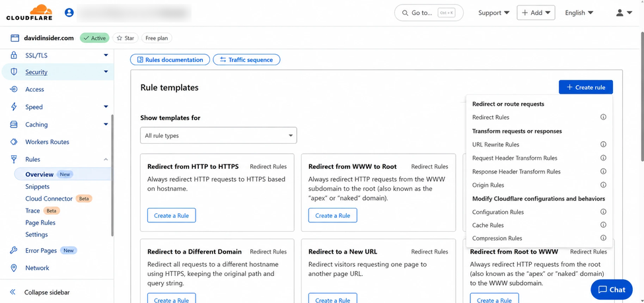Click the Error Pages wrench icon
The image size is (644, 303).
coord(14,250)
